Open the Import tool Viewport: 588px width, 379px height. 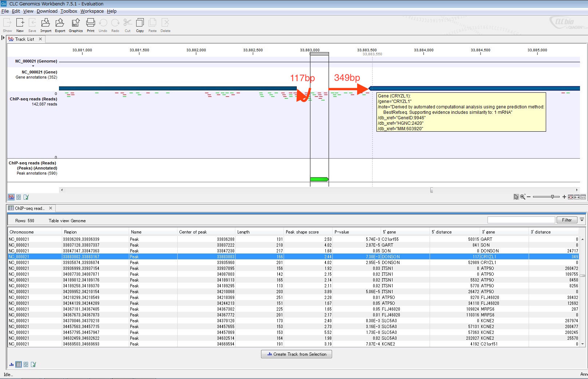pyautogui.click(x=46, y=24)
